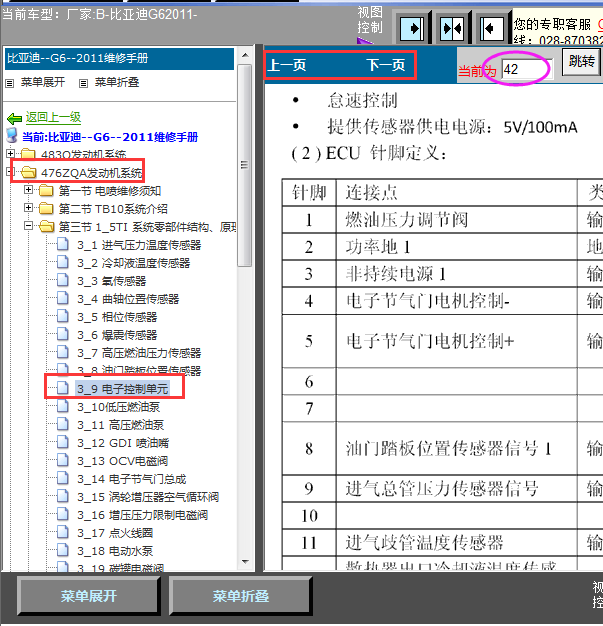
Task: Expand the 483Q发动机系统 tree node
Action: [x=11, y=153]
